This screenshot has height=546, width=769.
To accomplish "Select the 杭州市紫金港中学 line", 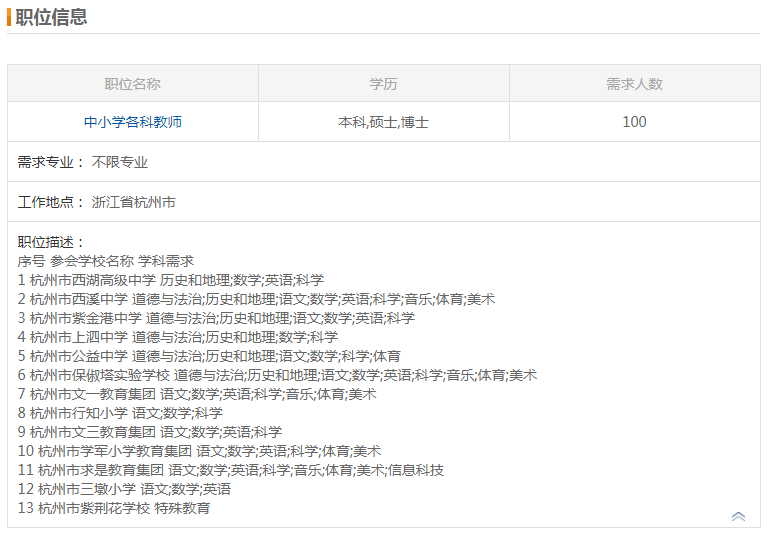I will [x=216, y=318].
